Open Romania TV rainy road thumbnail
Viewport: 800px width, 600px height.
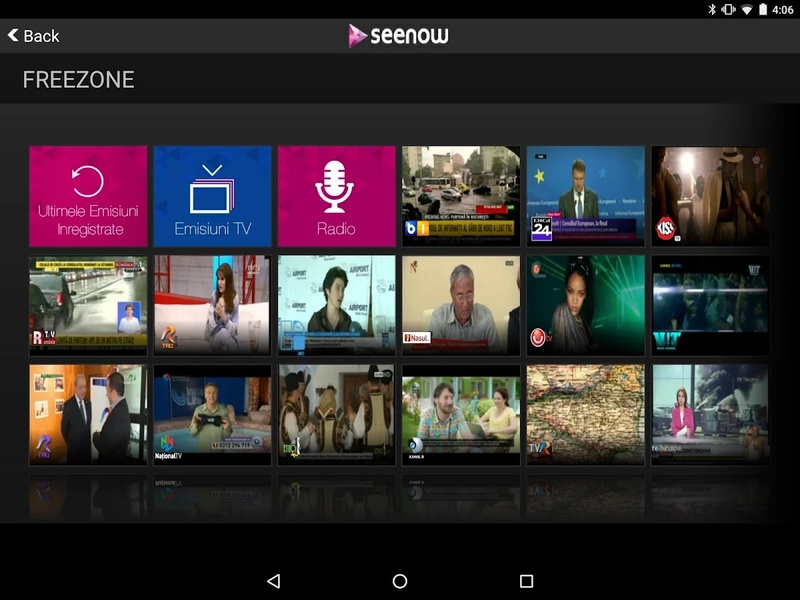[x=88, y=306]
